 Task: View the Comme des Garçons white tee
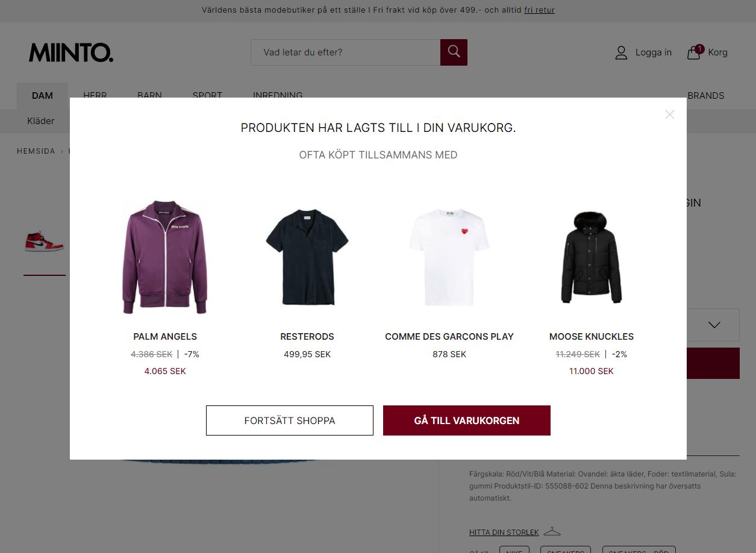click(449, 257)
